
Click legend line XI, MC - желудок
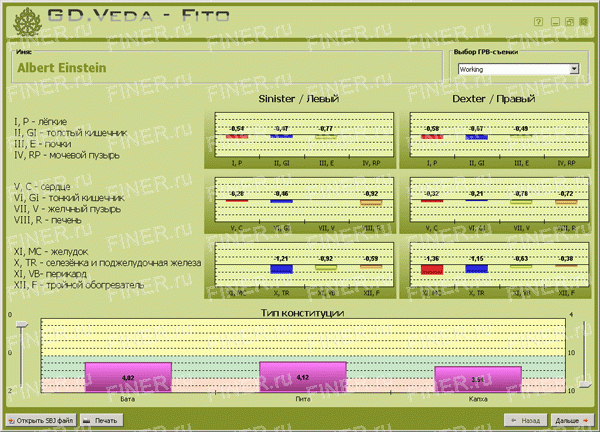(51, 252)
